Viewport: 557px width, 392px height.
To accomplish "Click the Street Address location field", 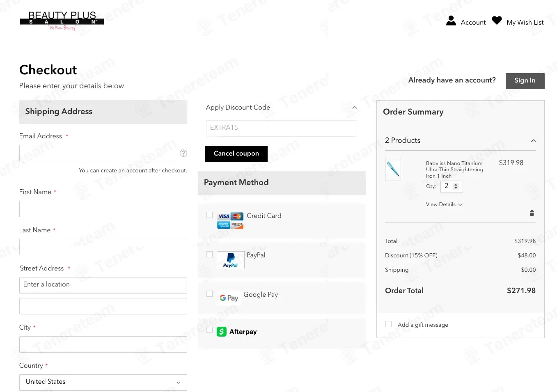I will pos(103,285).
